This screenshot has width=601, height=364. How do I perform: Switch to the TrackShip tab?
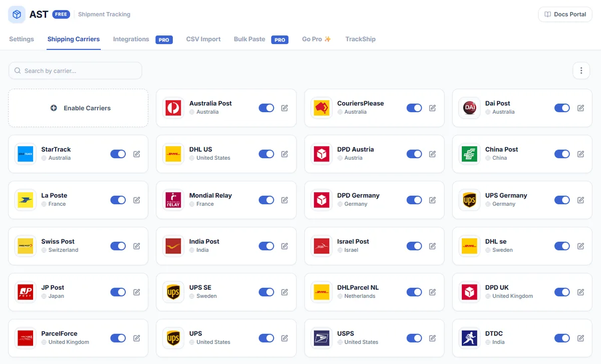(361, 39)
